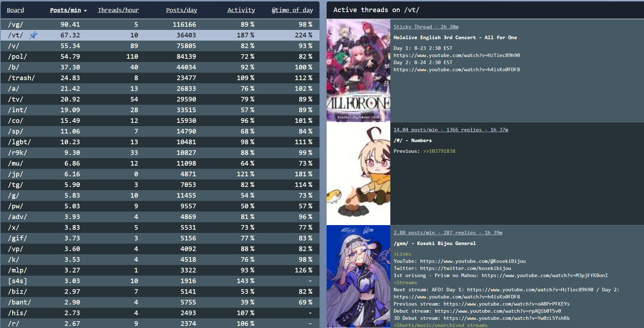644x328 pixels.
Task: Select the /biz/ board row
Action: pyautogui.click(x=160, y=291)
